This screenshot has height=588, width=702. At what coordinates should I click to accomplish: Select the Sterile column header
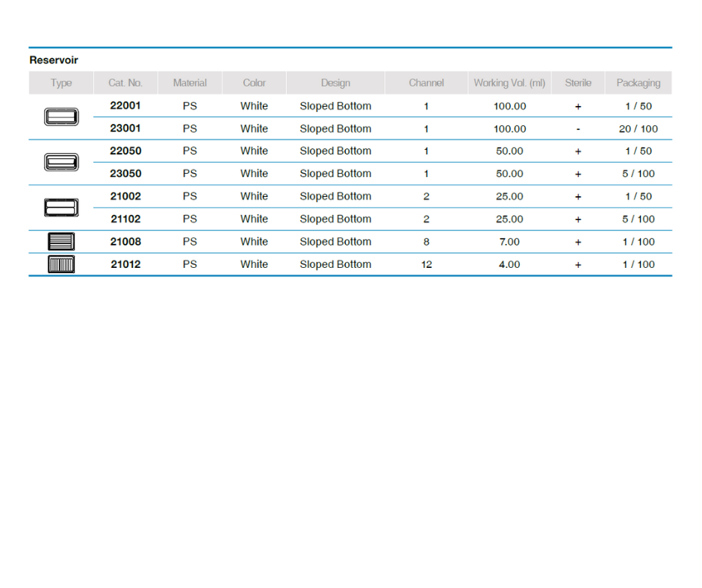pos(578,83)
